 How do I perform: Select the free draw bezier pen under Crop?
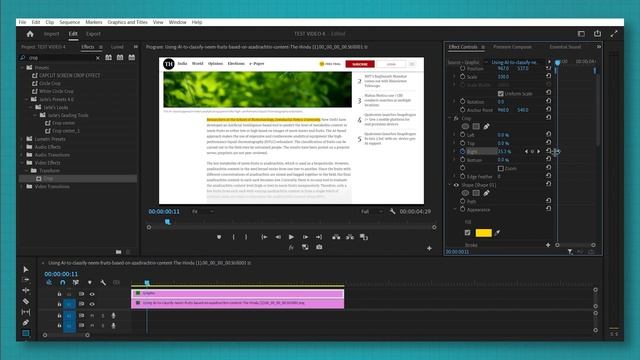pyautogui.click(x=486, y=127)
